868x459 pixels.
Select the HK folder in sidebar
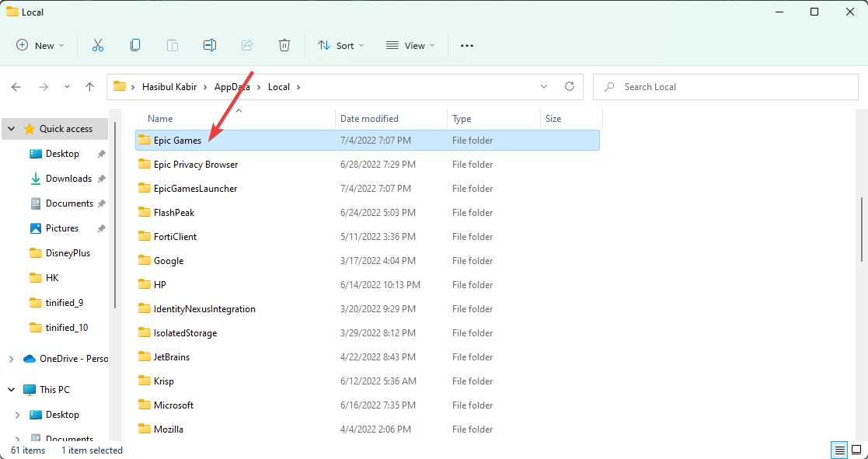(x=52, y=278)
